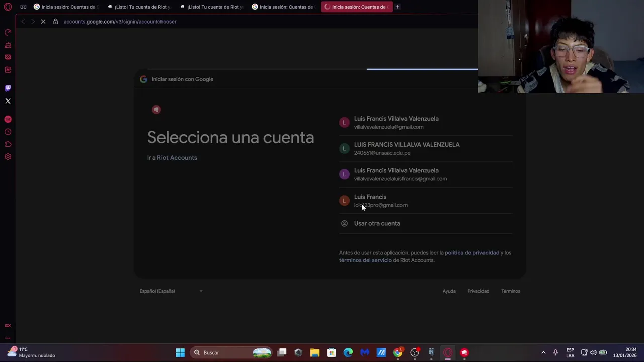Switch to Opera GX taskbar icon

click(448, 352)
